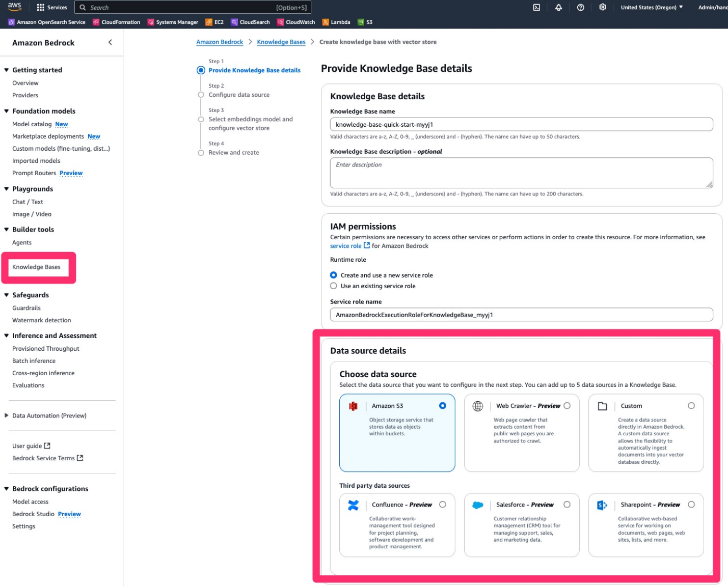This screenshot has height=587, width=728.
Task: Click the Knowledge Base name field
Action: click(521, 125)
